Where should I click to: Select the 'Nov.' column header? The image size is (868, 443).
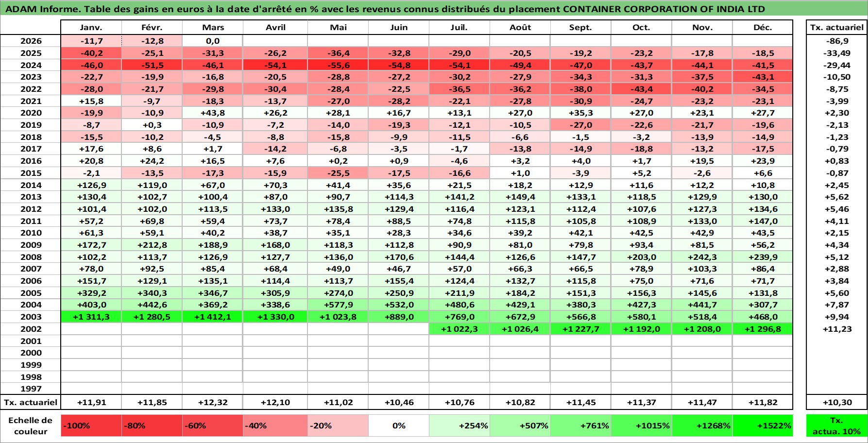[702, 27]
